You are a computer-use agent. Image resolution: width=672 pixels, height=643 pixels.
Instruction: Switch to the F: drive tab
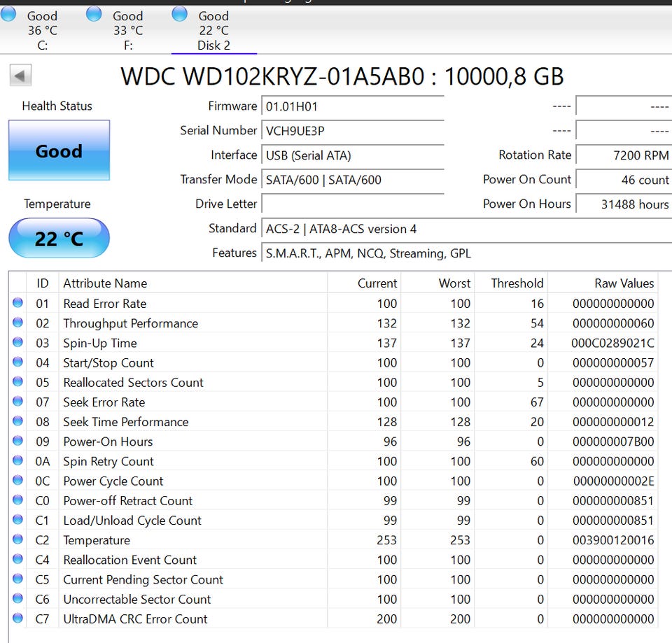click(x=128, y=30)
